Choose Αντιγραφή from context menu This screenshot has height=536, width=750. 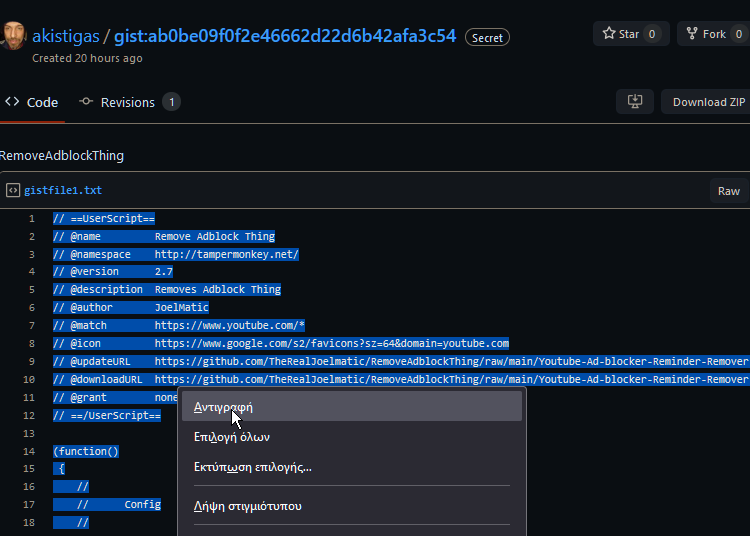point(352,407)
